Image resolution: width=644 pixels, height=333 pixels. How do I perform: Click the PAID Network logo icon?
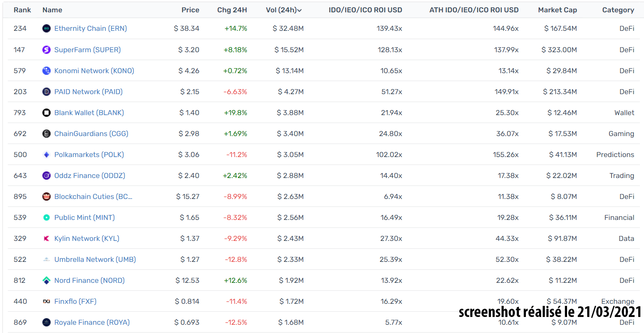point(46,92)
